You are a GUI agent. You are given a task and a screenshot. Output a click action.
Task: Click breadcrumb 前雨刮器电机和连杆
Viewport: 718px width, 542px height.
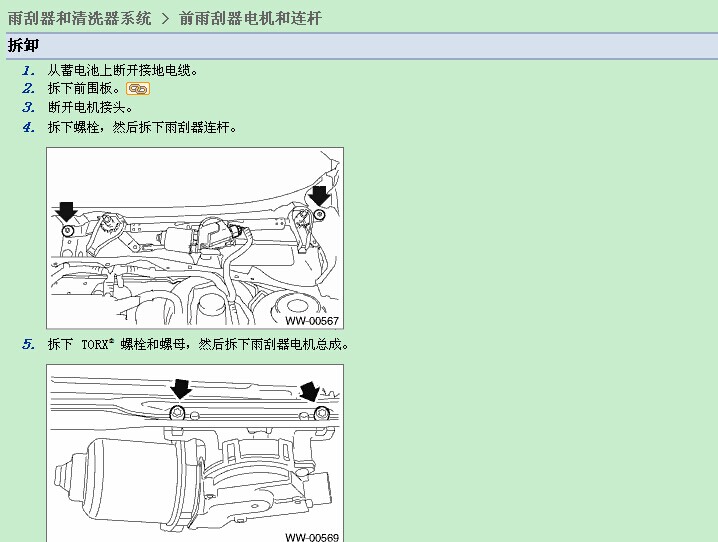pyautogui.click(x=250, y=18)
